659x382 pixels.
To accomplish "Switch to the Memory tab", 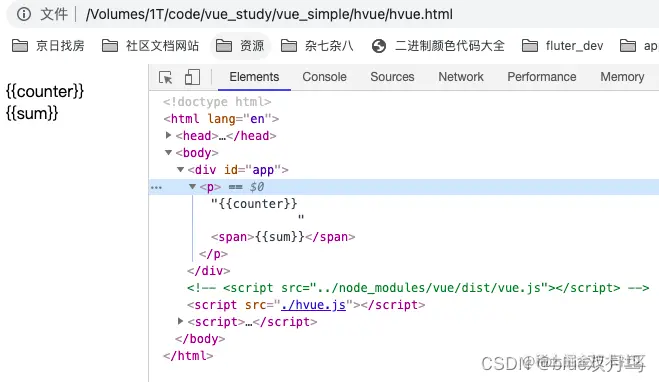I will tap(622, 77).
